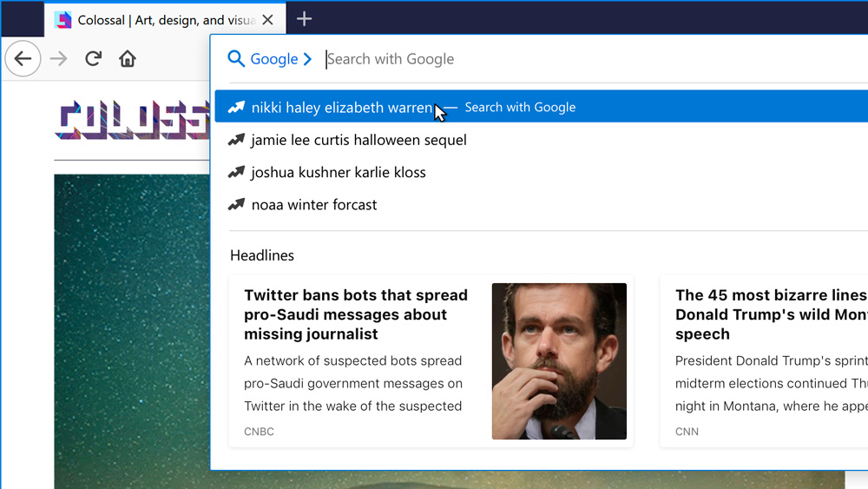868x489 pixels.
Task: Select the Colossal Art, design tab
Action: click(165, 20)
